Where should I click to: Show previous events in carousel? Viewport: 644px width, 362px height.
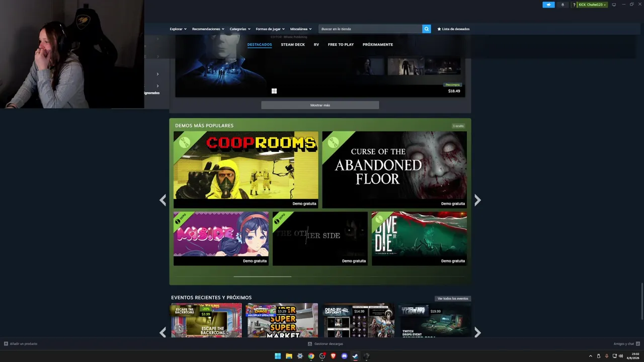[x=163, y=332]
